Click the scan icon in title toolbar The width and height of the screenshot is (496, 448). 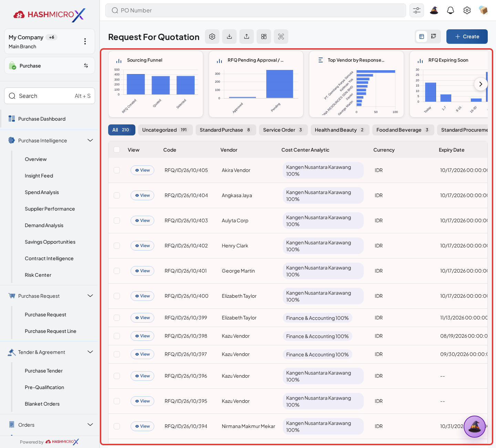click(x=281, y=37)
